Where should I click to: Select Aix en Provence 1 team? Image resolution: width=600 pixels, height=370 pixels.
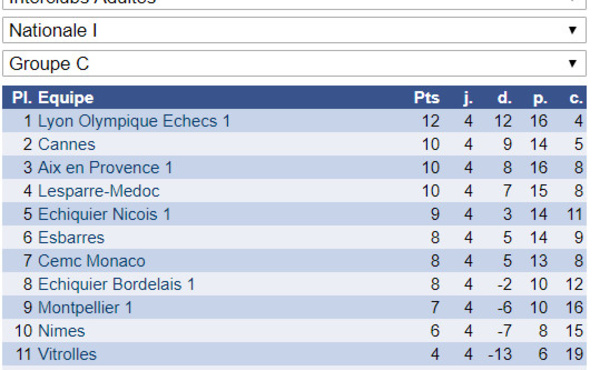105,168
